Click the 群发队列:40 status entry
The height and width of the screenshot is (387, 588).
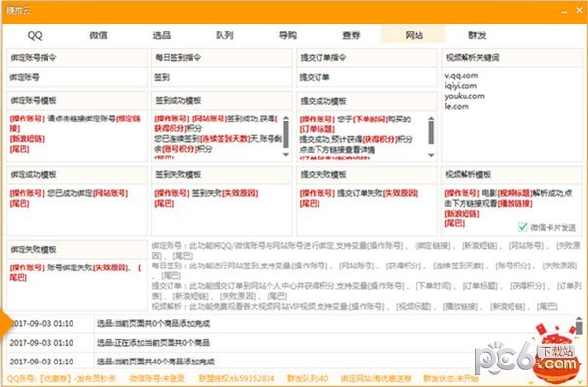(308, 379)
